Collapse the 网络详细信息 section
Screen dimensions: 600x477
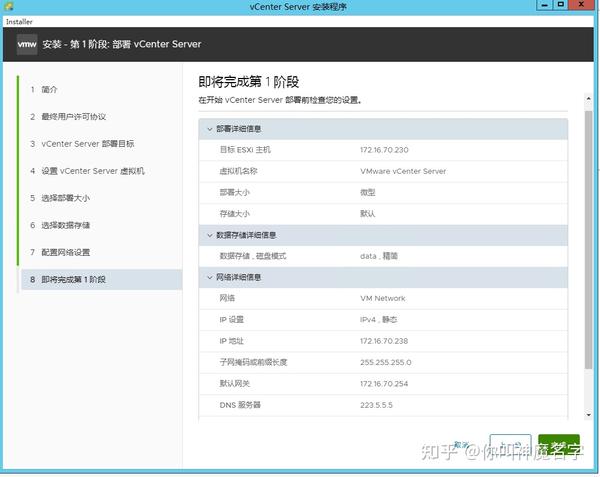(209, 277)
